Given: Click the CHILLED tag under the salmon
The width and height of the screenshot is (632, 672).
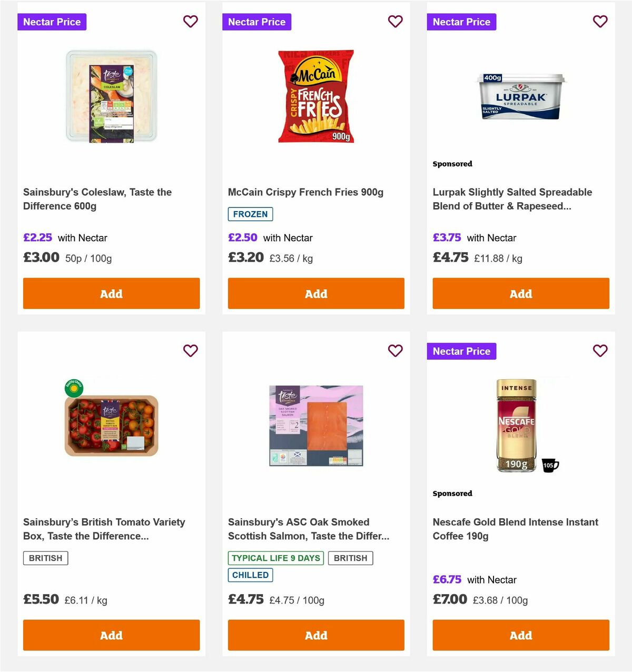Looking at the screenshot, I should (x=250, y=575).
